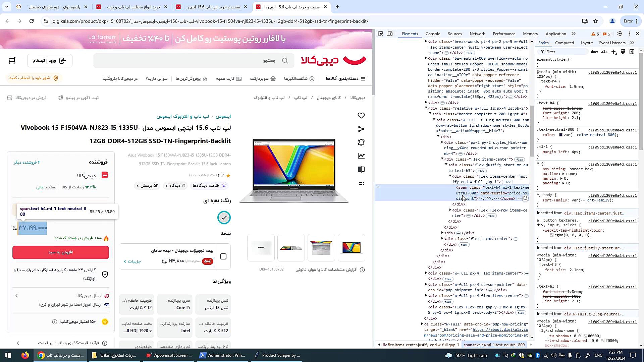Click the rgba(0,0,0,0) tap-highlight swatch
This screenshot has height=362, width=644.
coord(552,235)
